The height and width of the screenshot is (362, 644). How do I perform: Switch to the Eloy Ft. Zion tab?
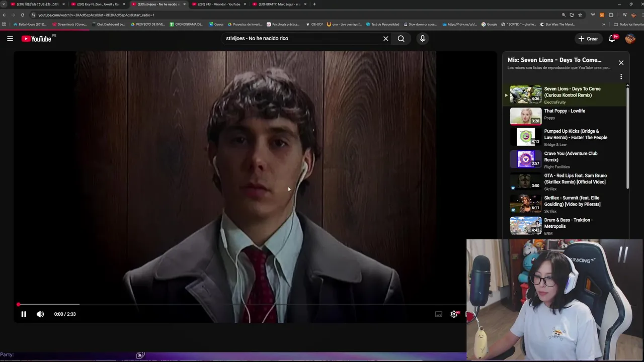click(98, 4)
